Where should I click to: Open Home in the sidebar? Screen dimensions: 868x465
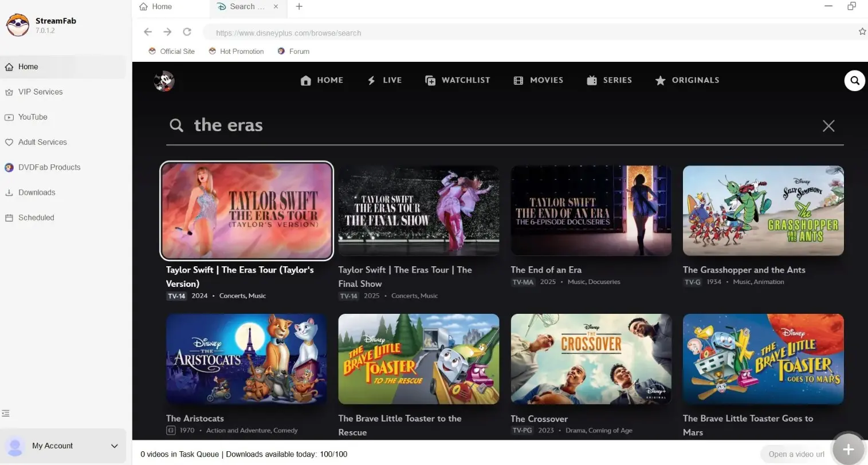(63, 67)
